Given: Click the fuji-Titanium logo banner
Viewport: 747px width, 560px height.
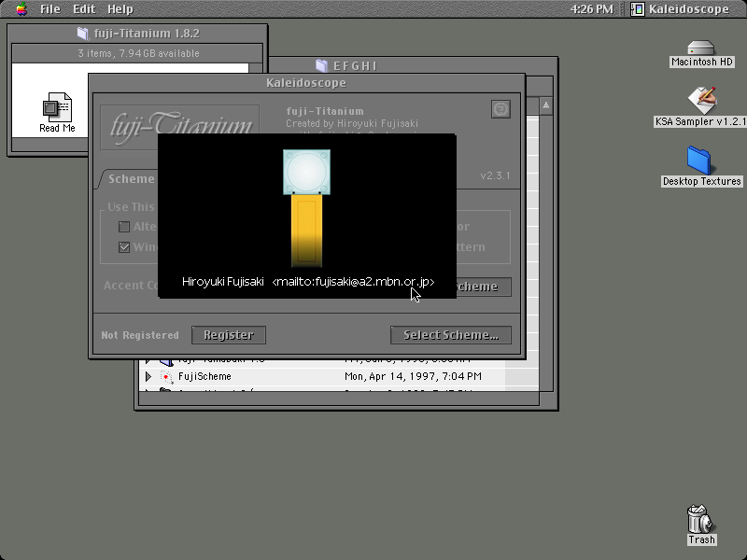Looking at the screenshot, I should click(x=180, y=127).
